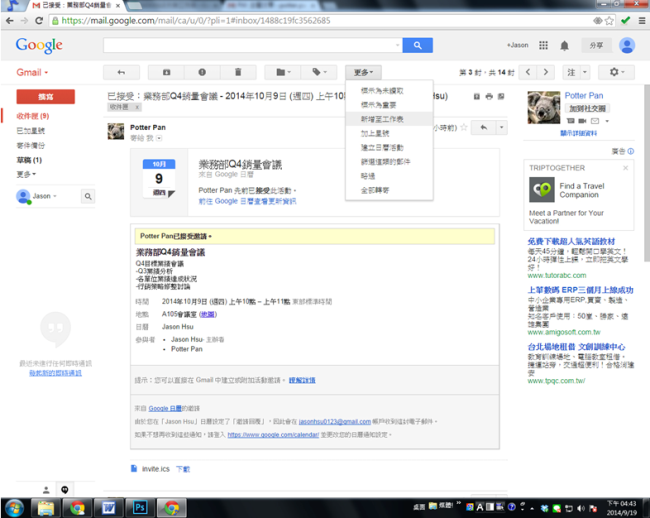Click the browser back arrow
The width and height of the screenshot is (650, 518).
10,20
